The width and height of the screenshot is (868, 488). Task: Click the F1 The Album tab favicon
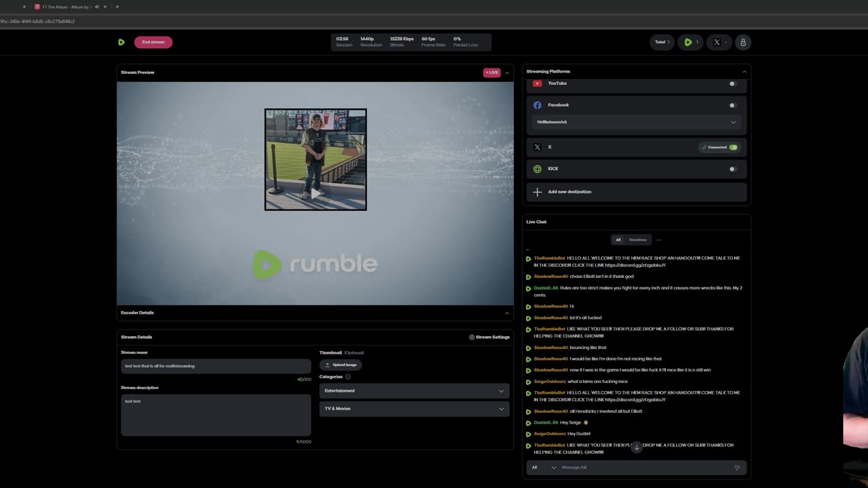point(37,7)
